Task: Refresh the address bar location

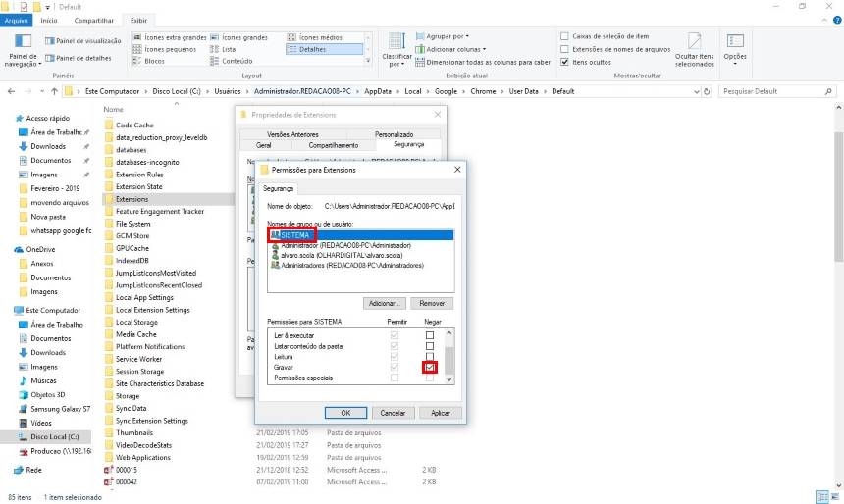Action: point(707,91)
